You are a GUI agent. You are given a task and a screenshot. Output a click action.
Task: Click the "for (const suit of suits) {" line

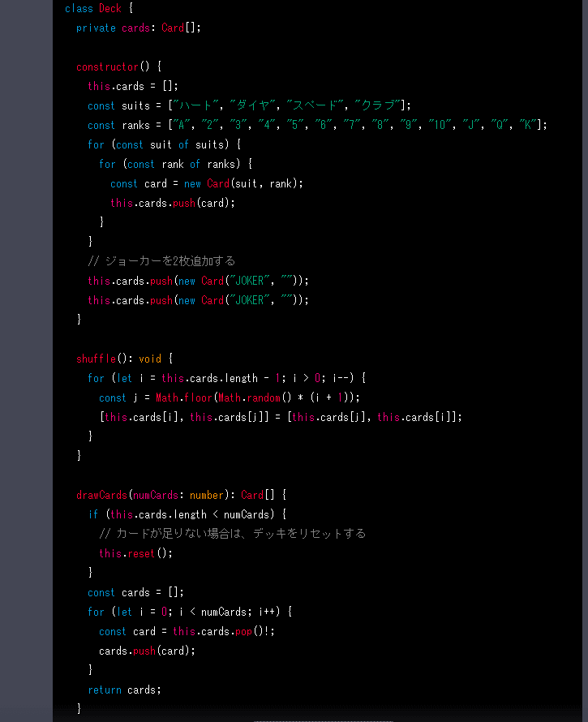[165, 144]
